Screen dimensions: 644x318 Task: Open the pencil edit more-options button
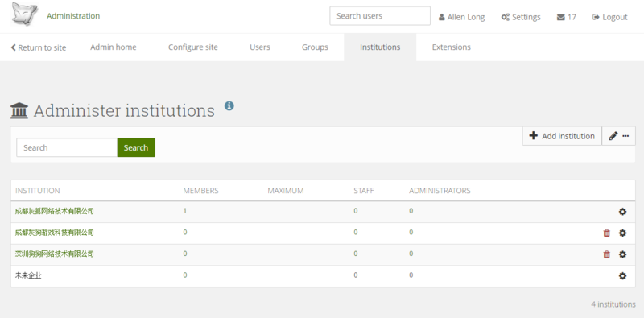pyautogui.click(x=618, y=136)
